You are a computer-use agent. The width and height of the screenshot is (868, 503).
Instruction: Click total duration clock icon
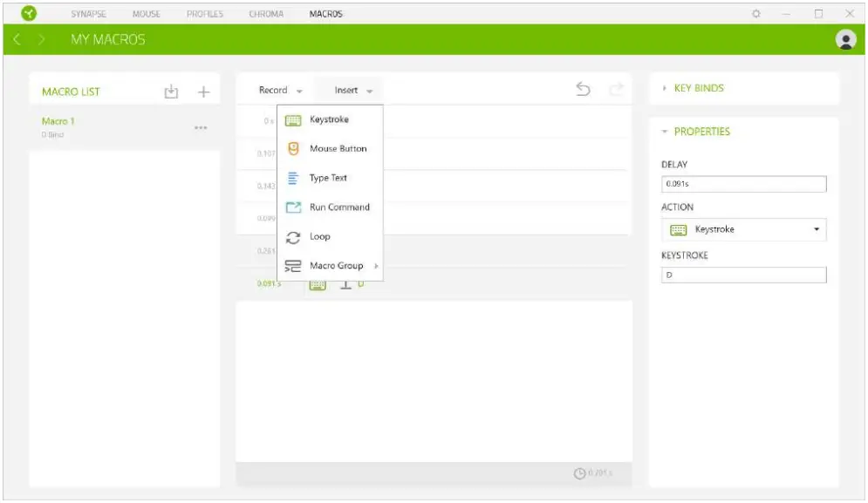[579, 473]
